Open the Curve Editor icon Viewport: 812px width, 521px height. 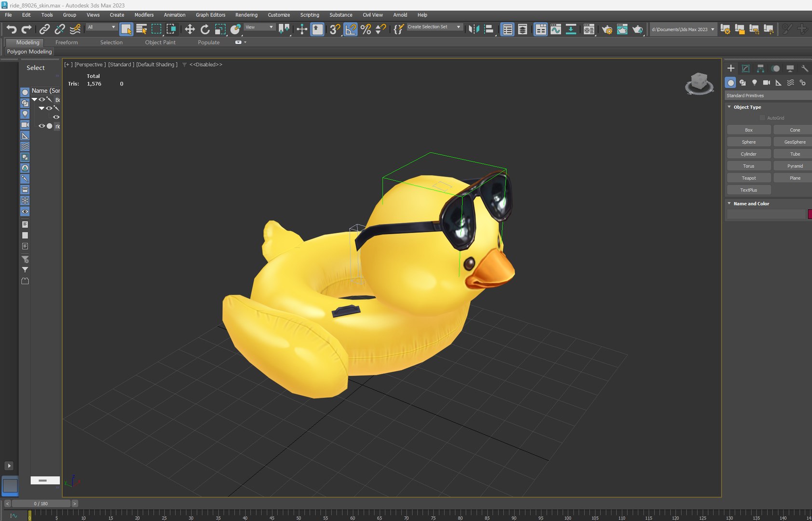pyautogui.click(x=556, y=29)
